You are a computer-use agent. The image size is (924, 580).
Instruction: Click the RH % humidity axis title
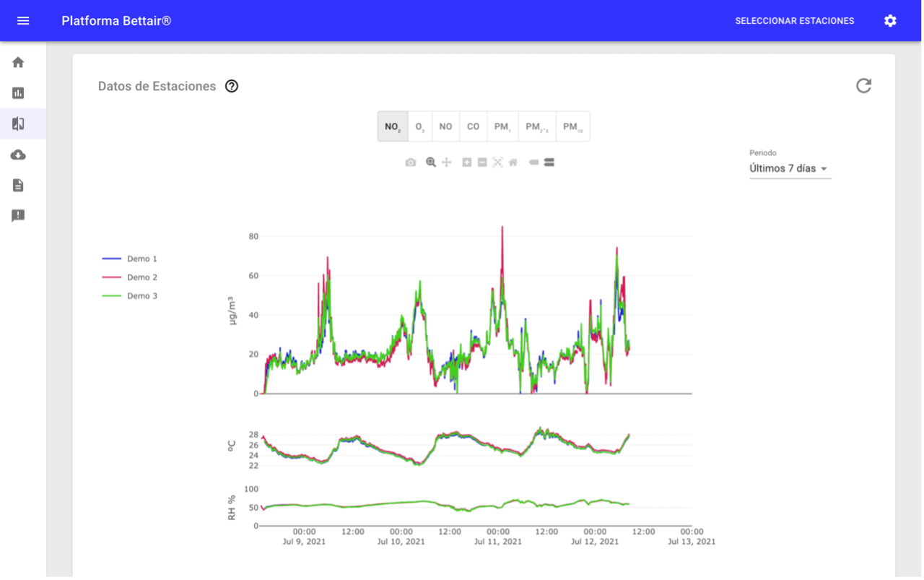tap(232, 508)
